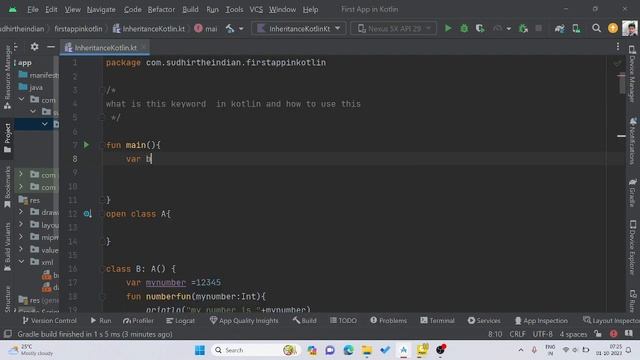Expand the values folder in tree

pyautogui.click(x=21, y=249)
